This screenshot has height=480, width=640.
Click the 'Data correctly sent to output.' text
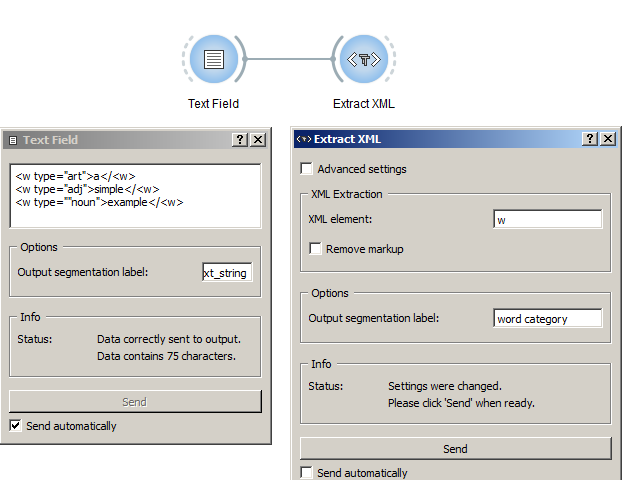pyautogui.click(x=169, y=339)
